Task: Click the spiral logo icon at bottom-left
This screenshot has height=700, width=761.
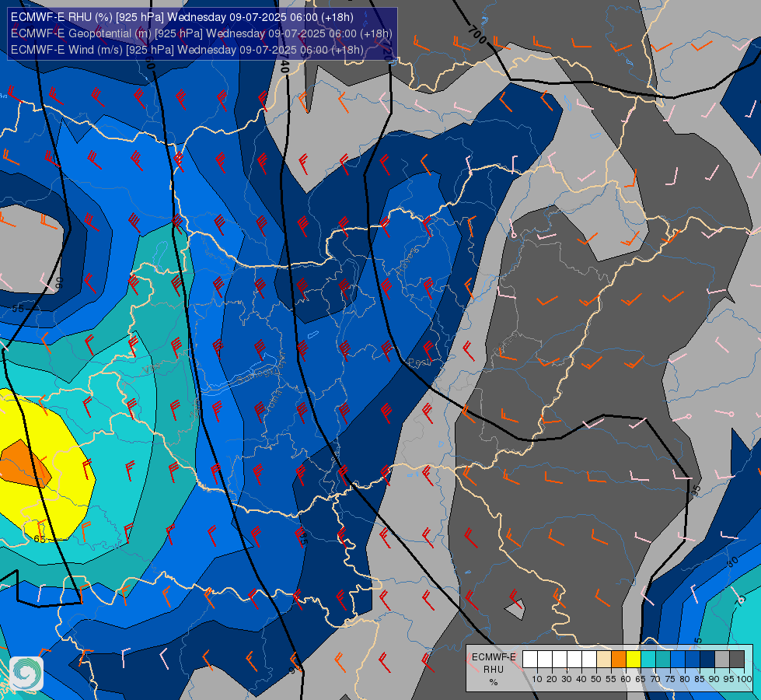Action: pos(26,674)
